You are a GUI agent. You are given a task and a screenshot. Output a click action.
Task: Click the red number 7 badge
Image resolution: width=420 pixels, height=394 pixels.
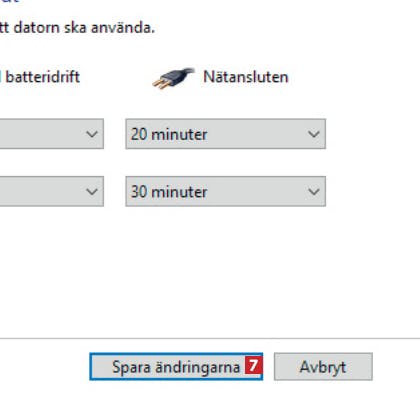[253, 366]
